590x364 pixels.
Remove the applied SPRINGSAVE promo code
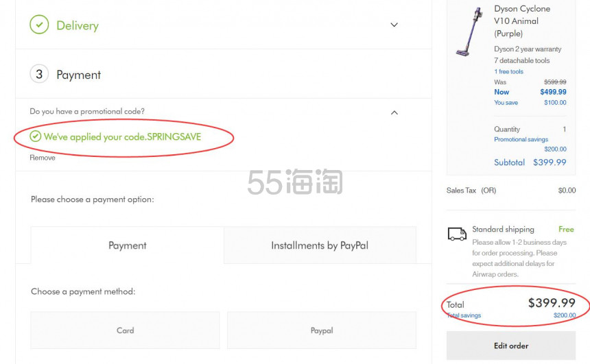tap(43, 158)
